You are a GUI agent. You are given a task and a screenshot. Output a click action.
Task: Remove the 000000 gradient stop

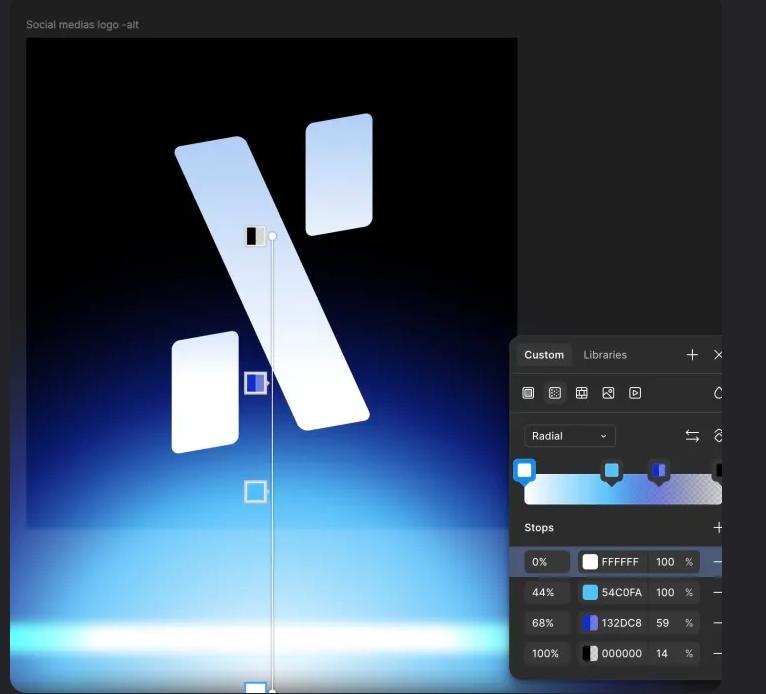coord(717,653)
